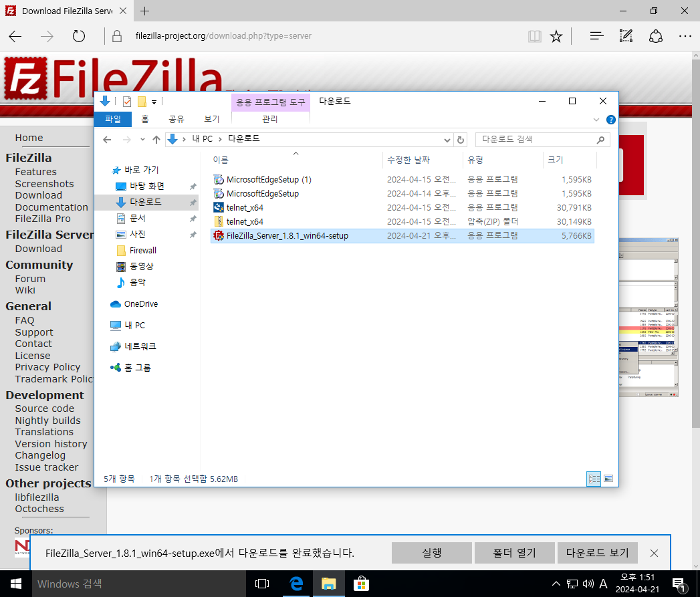Open 동영상 in the navigation pane
Image resolution: width=700 pixels, height=597 pixels.
(142, 267)
